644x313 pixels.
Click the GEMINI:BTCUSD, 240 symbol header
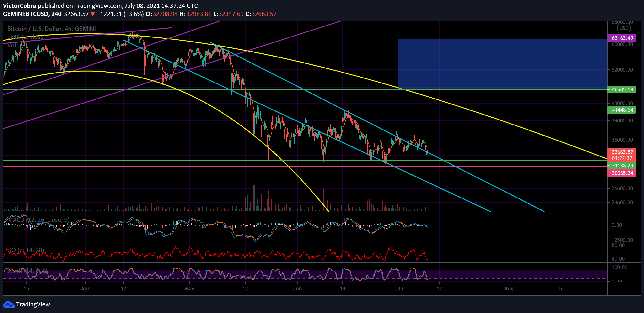point(32,14)
